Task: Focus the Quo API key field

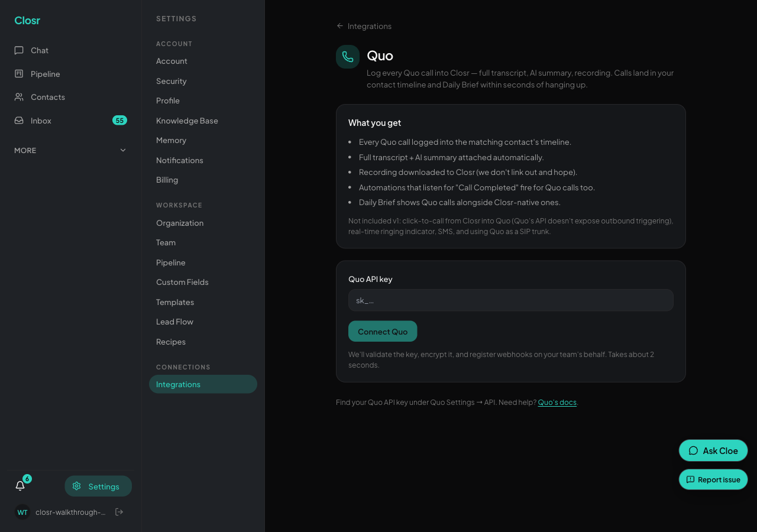Action: coord(511,300)
